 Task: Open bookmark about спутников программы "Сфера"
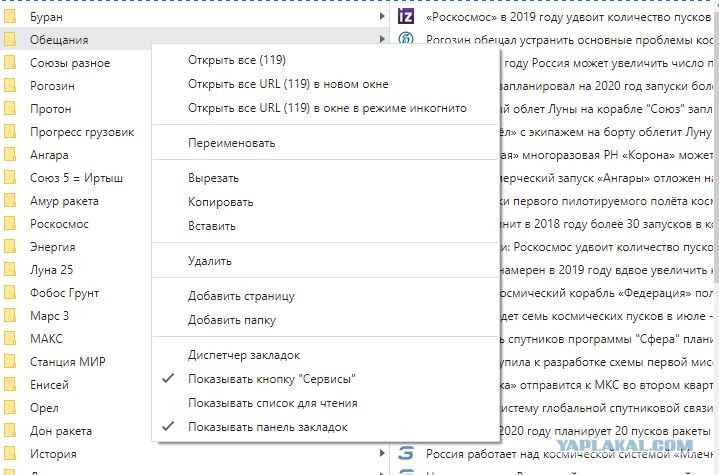coord(608,339)
